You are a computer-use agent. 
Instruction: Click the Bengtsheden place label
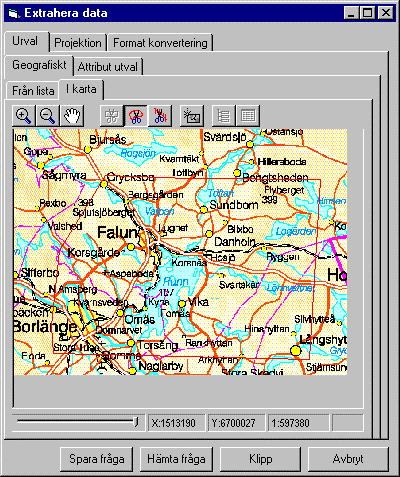(x=275, y=178)
